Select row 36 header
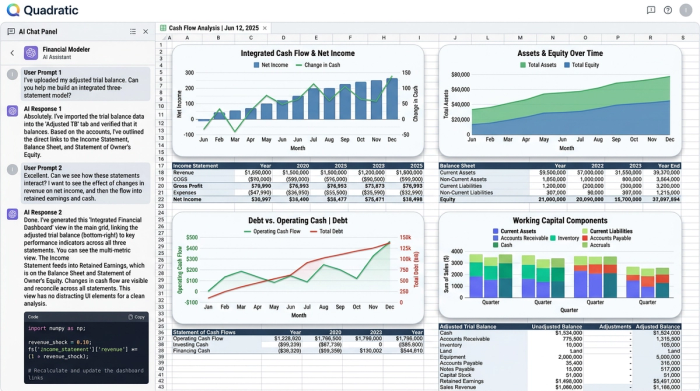The height and width of the screenshot is (391, 700). click(161, 332)
